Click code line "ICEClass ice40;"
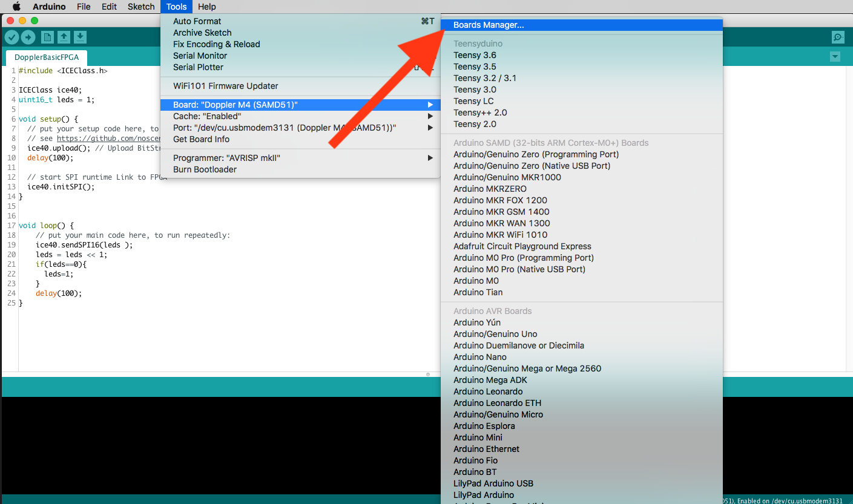 coord(50,90)
